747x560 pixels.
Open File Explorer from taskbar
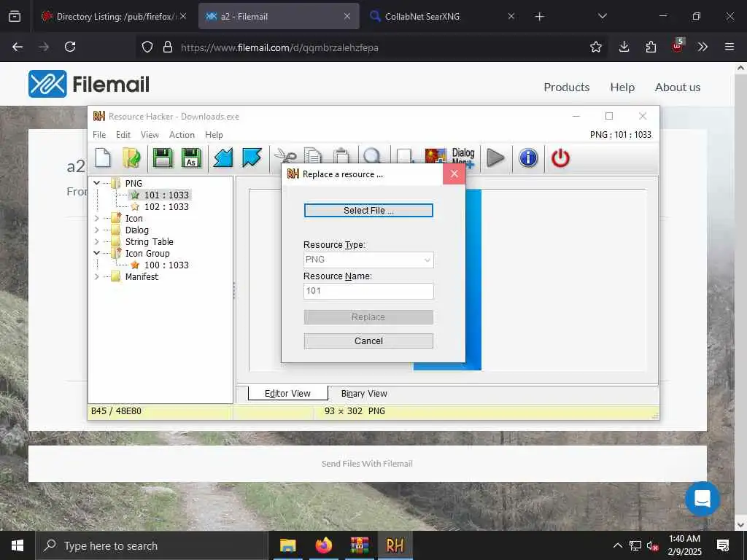287,545
